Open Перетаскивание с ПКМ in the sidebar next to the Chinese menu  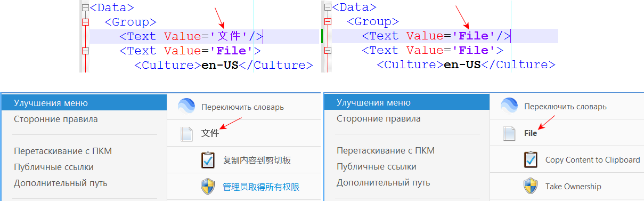[x=63, y=151]
